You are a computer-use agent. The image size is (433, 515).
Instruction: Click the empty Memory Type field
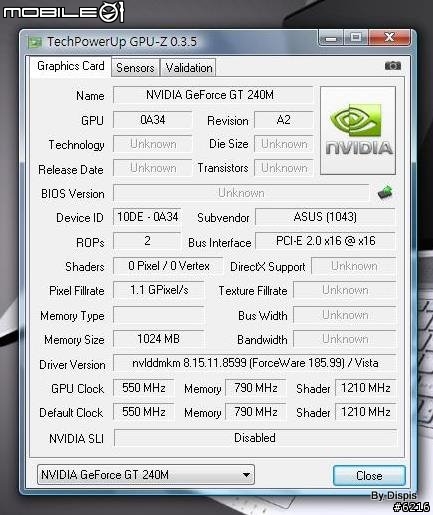coord(159,315)
